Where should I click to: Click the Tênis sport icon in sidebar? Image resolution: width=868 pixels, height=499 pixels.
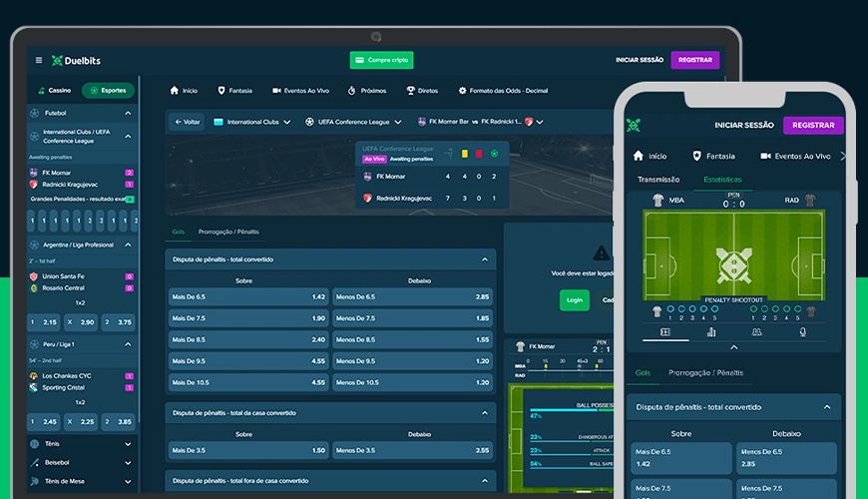pyautogui.click(x=35, y=444)
